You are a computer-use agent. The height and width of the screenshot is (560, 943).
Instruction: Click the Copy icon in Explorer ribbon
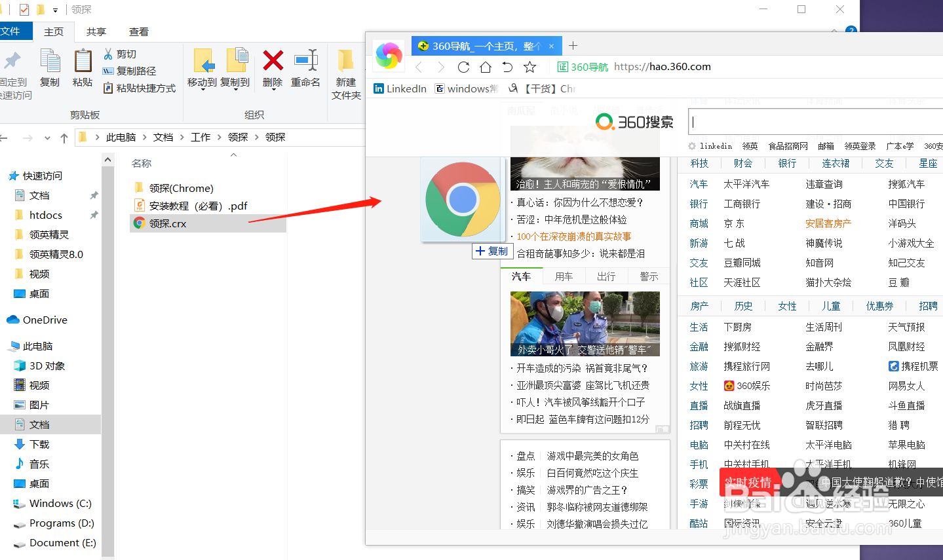pos(50,61)
